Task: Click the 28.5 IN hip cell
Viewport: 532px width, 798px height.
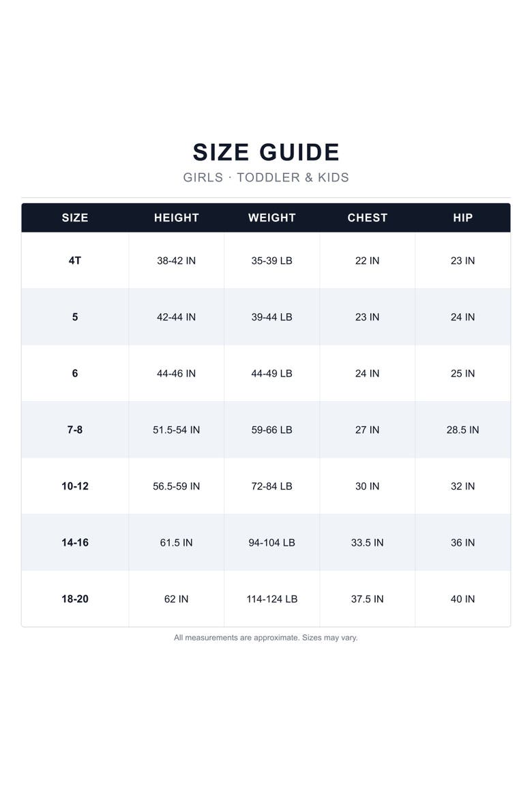Action: click(462, 430)
